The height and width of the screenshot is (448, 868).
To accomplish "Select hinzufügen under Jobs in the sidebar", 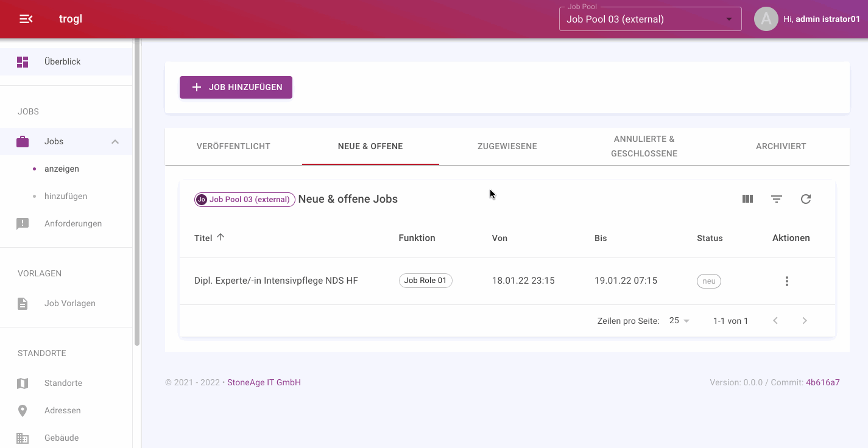I will click(x=66, y=196).
